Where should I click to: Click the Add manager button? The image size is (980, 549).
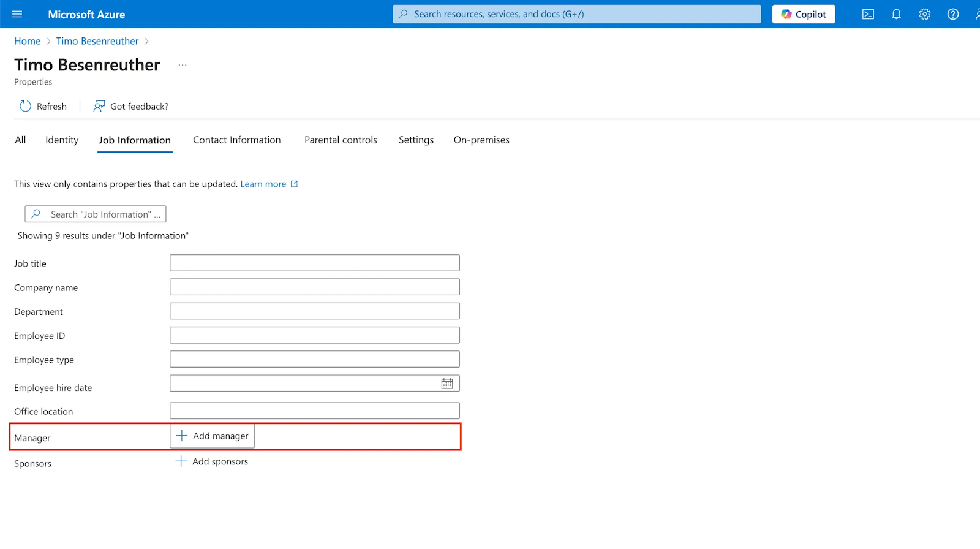(x=213, y=436)
